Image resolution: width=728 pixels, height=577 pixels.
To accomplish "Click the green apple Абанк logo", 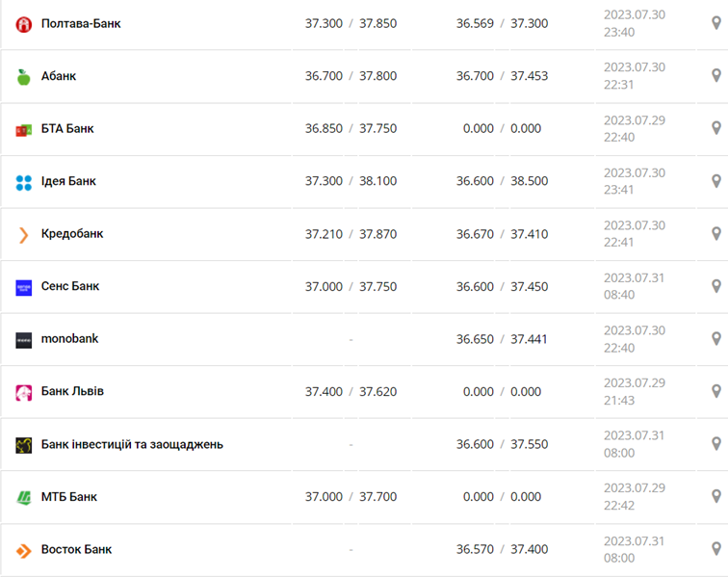I will [x=24, y=77].
